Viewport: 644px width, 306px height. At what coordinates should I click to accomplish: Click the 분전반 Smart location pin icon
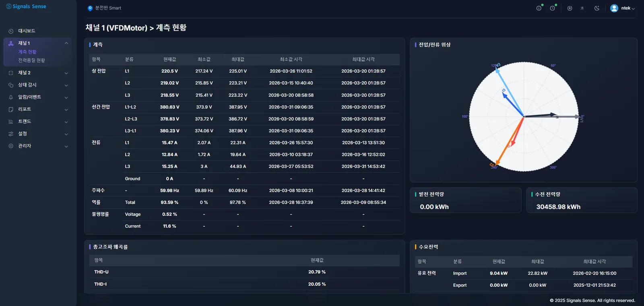90,8
